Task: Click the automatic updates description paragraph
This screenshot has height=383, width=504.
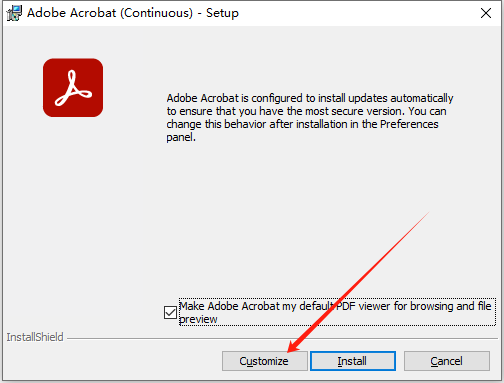Action: coord(310,117)
